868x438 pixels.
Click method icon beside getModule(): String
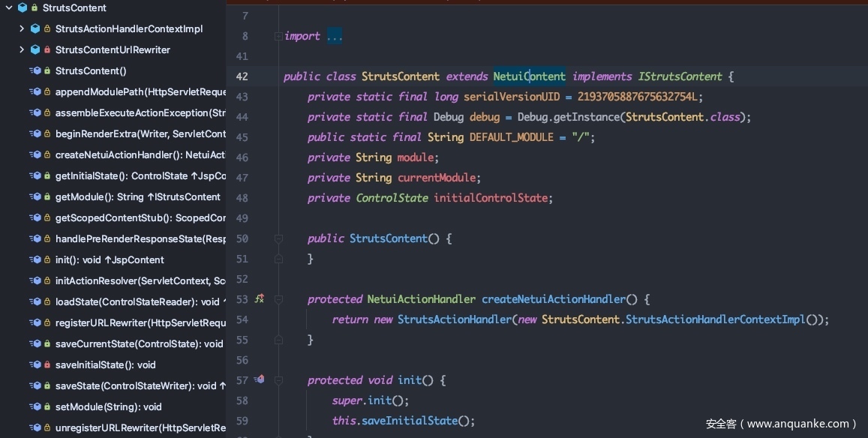coord(35,196)
